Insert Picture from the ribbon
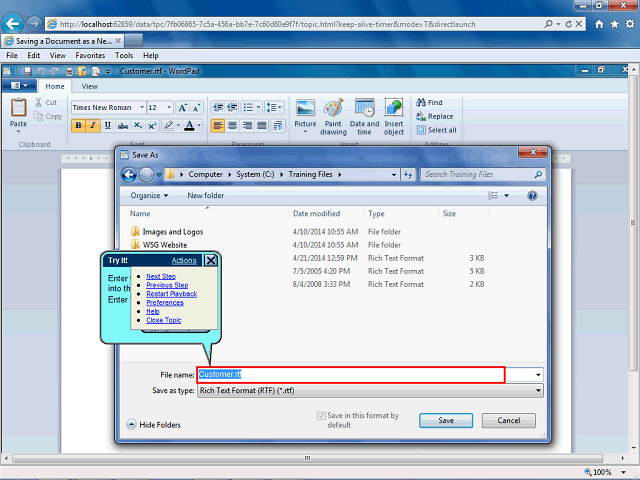 tap(305, 116)
